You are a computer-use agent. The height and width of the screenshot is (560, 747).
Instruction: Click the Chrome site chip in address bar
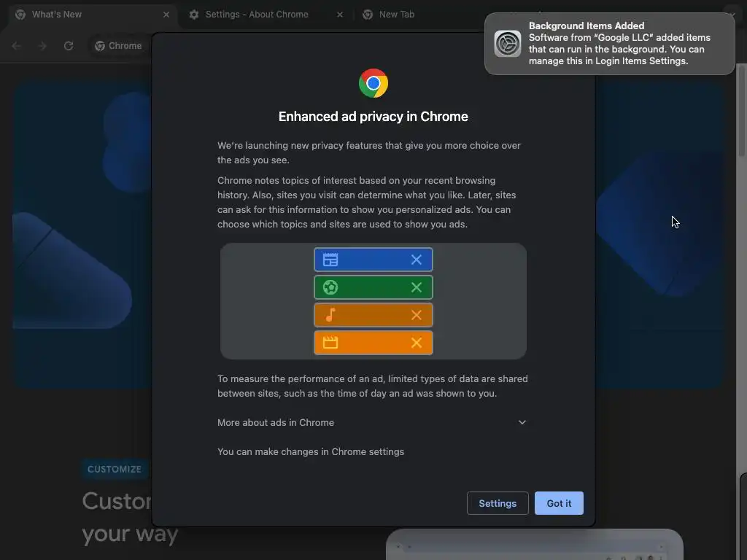click(119, 46)
